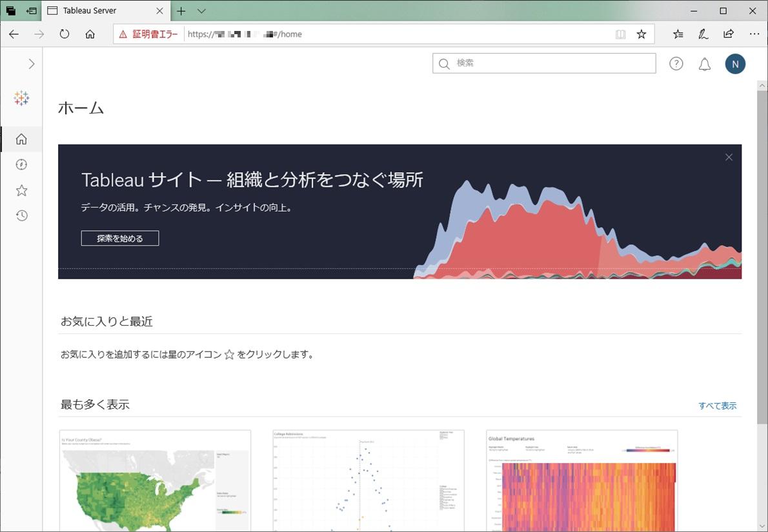
Task: Click the Tableau logo icon
Action: point(21,98)
